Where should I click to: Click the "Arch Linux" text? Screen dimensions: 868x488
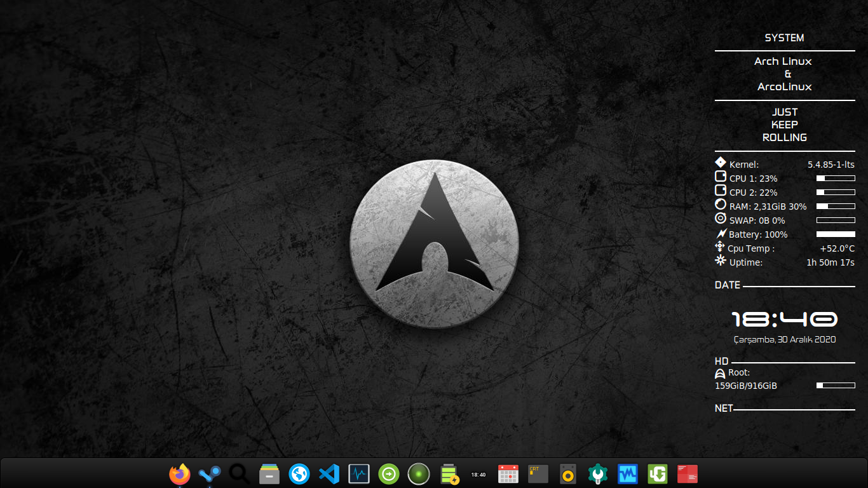[x=783, y=62]
